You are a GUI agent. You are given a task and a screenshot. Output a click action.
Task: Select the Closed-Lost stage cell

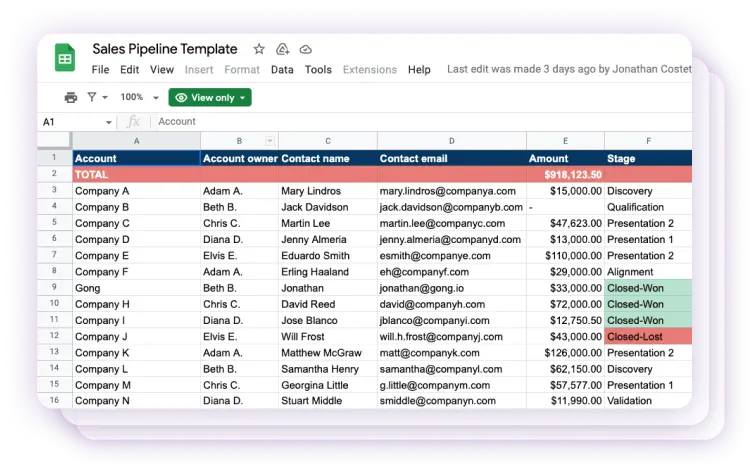coord(648,337)
